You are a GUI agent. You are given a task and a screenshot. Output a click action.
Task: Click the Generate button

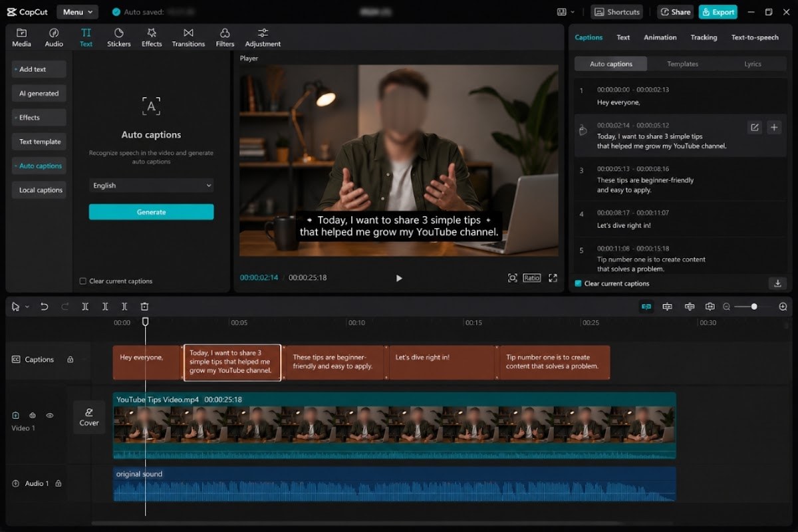click(152, 212)
